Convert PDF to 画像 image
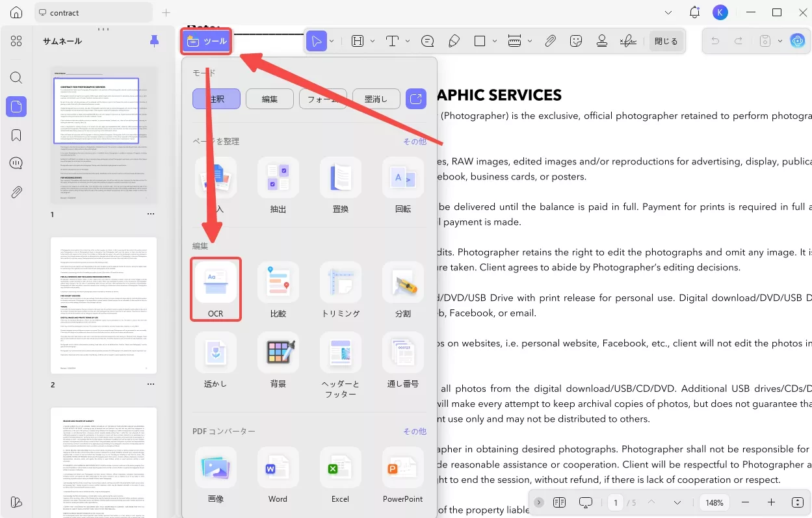 [x=216, y=475]
